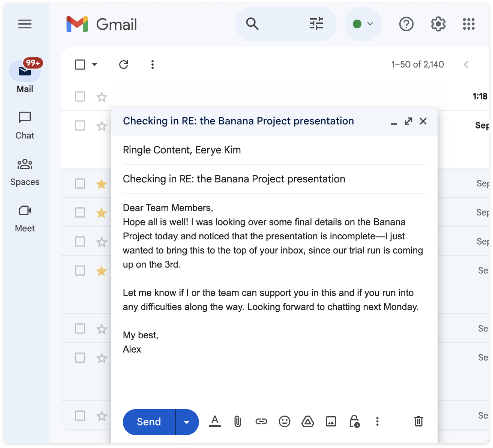This screenshot has width=493, height=448.
Task: Click the search magnifier icon
Action: click(252, 24)
